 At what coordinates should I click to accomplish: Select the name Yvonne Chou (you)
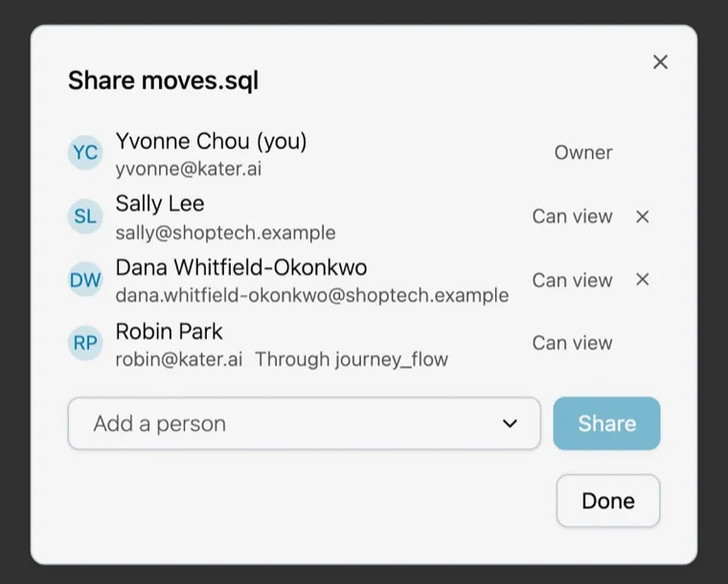[x=212, y=141]
